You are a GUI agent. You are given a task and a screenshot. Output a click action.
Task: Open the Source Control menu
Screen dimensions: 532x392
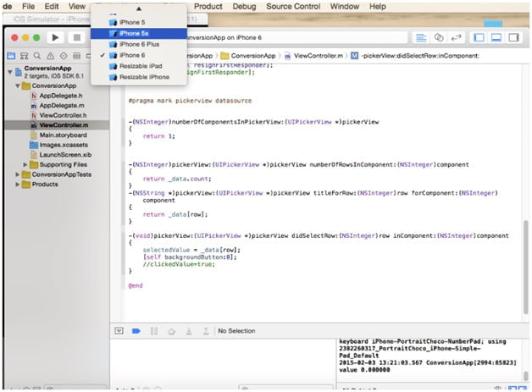point(292,6)
